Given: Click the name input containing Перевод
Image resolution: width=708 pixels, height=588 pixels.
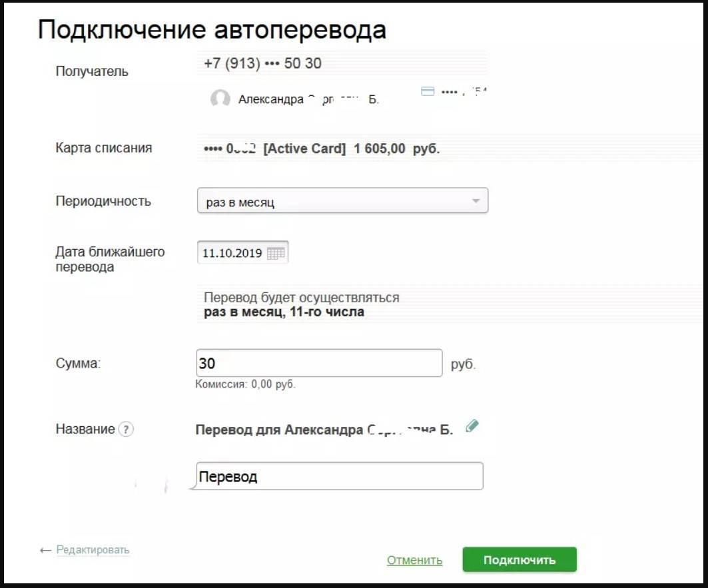Looking at the screenshot, I should click(x=340, y=477).
